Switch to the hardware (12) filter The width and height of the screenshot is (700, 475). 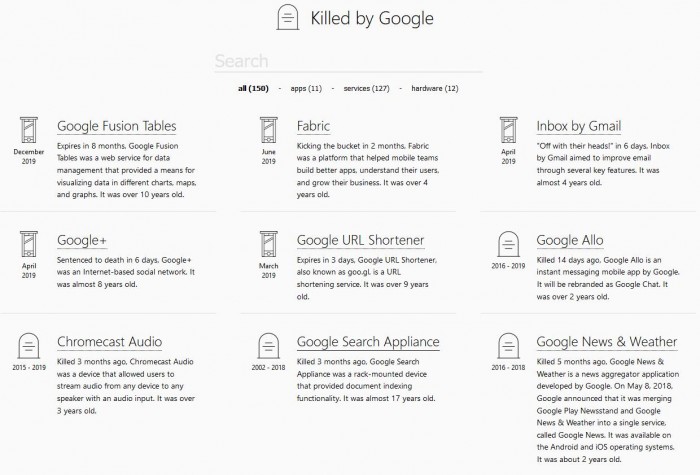[x=435, y=89]
